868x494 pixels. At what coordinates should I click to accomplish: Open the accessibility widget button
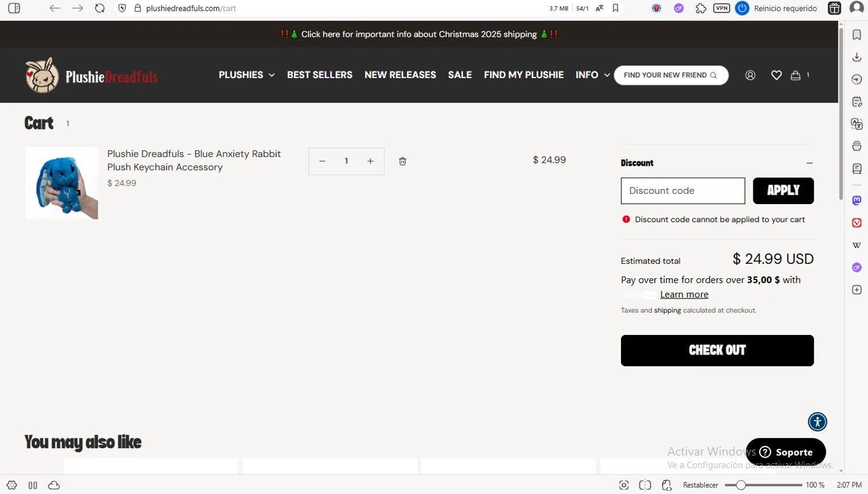(818, 422)
